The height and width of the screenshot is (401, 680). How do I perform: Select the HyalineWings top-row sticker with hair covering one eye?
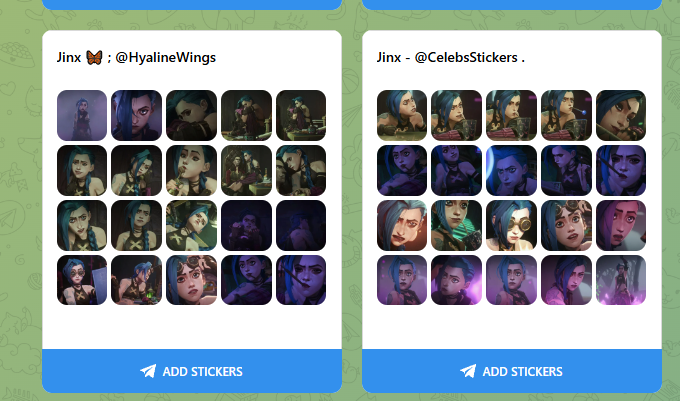[137, 115]
